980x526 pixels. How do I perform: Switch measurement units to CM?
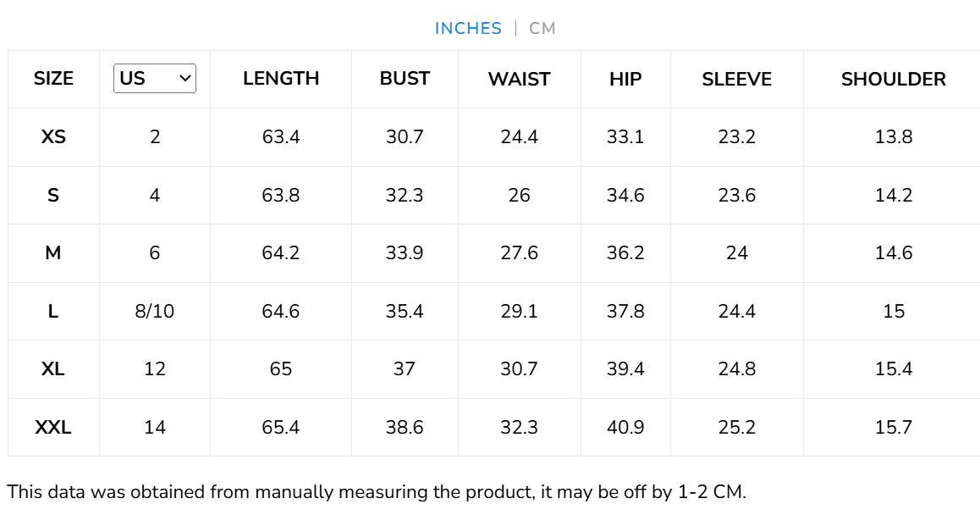tap(542, 28)
